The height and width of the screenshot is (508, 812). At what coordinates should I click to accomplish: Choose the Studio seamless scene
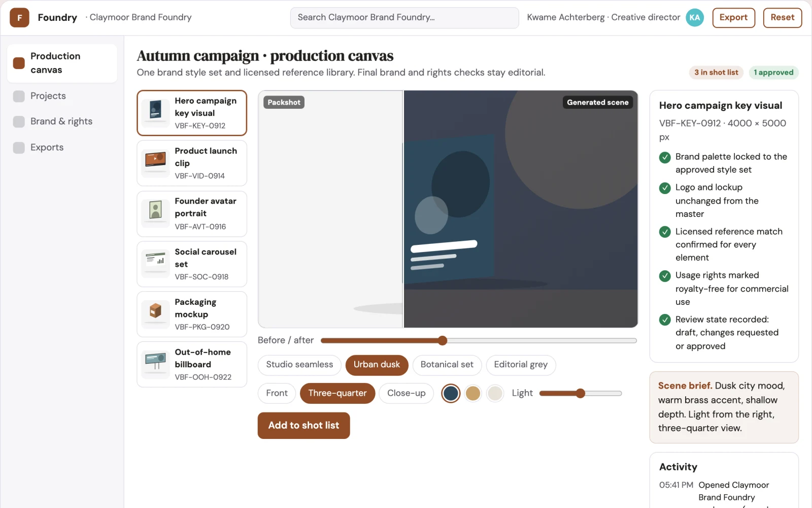[x=299, y=365]
